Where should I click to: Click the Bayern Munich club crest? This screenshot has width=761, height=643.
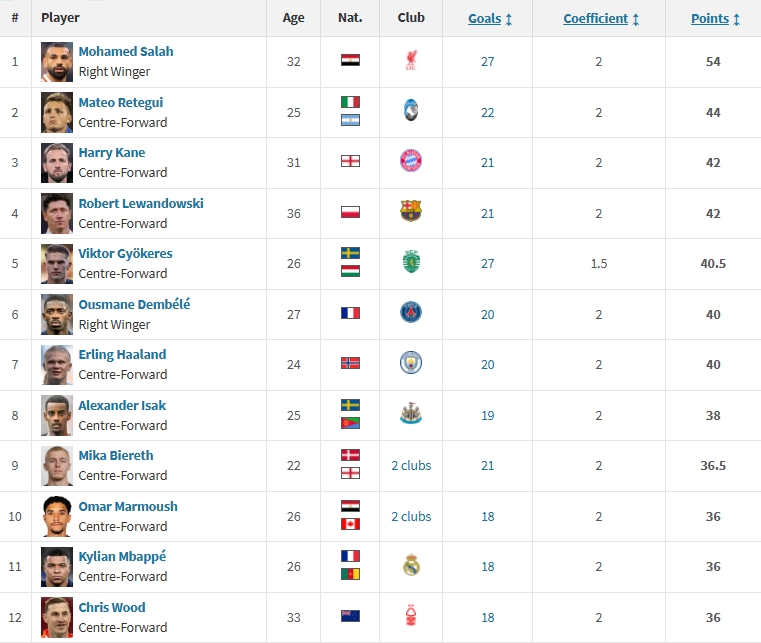411,161
